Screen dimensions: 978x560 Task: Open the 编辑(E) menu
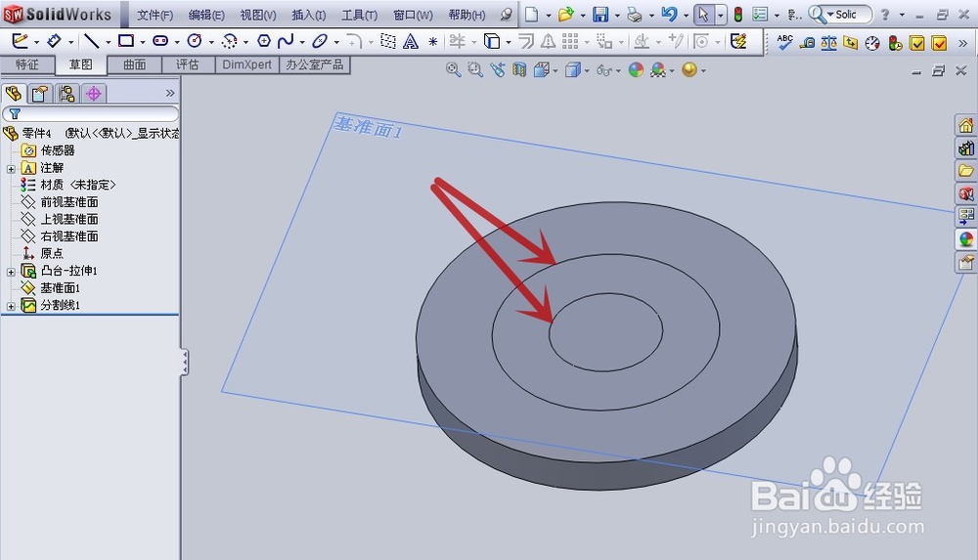[x=206, y=15]
